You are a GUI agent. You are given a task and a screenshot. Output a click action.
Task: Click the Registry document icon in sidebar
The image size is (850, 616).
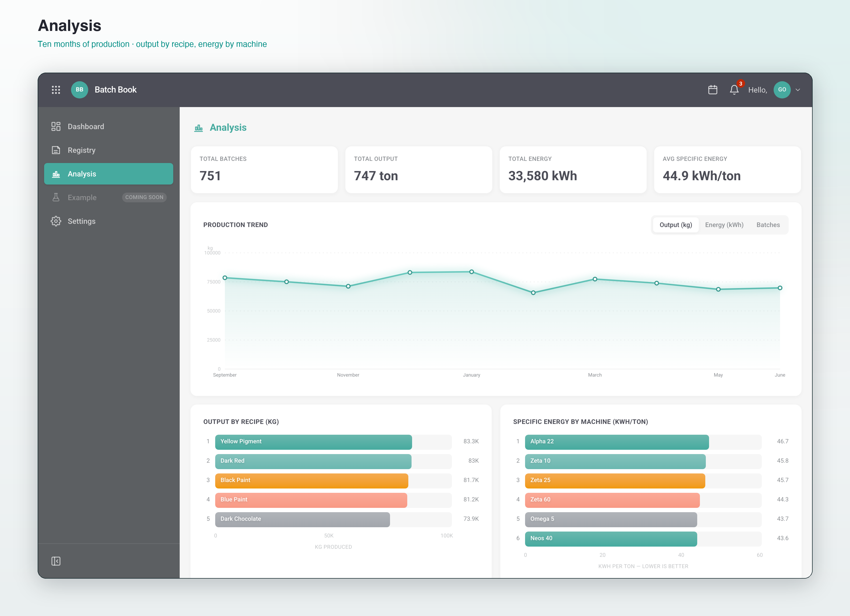click(x=56, y=150)
